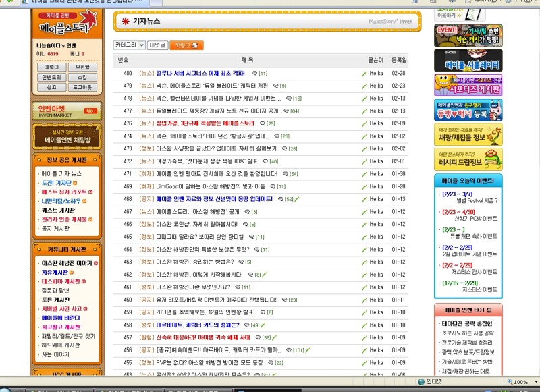
Task: Go to the 자유게시판 board
Action: 55,272
